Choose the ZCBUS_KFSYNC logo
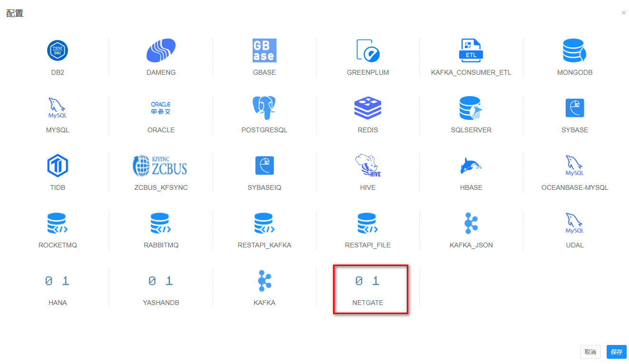This screenshot has width=629, height=364. pyautogui.click(x=161, y=166)
